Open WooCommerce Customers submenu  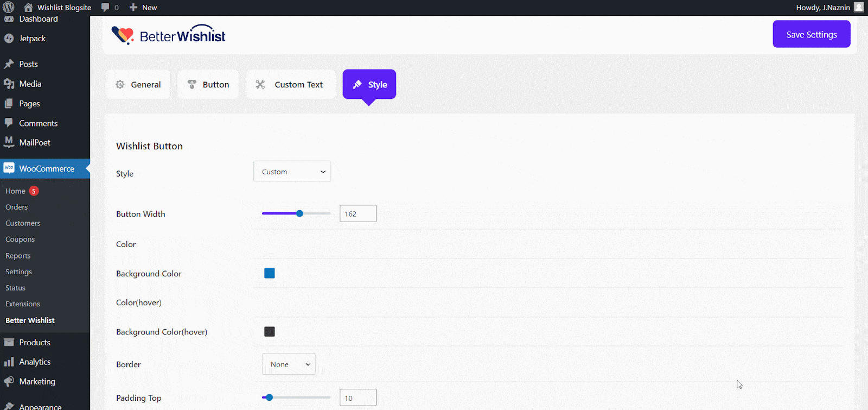pyautogui.click(x=23, y=223)
